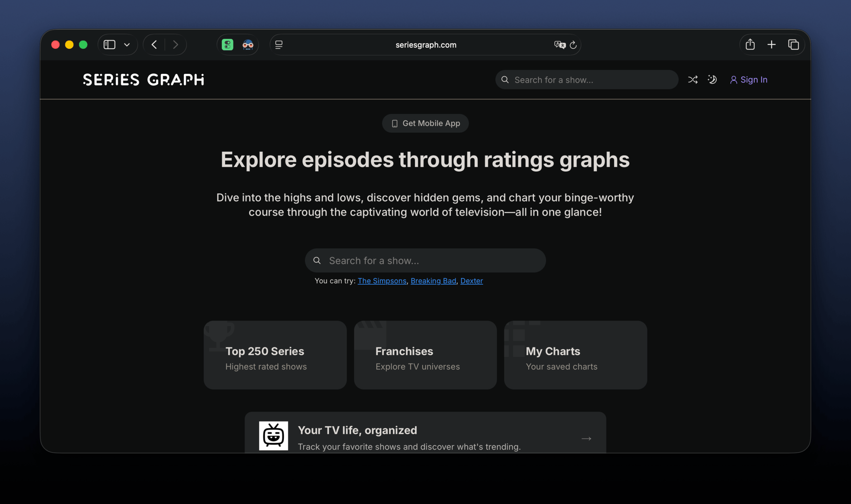
Task: Open Safari share sheet icon
Action: point(750,45)
